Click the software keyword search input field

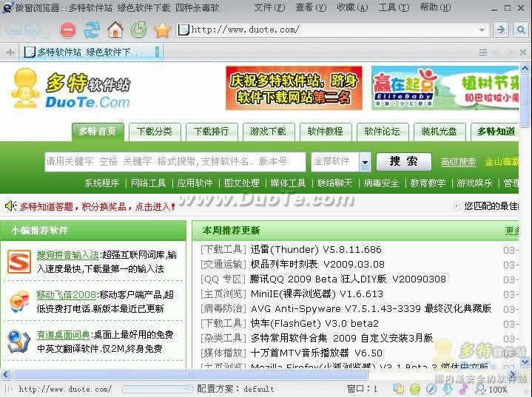pyautogui.click(x=175, y=162)
